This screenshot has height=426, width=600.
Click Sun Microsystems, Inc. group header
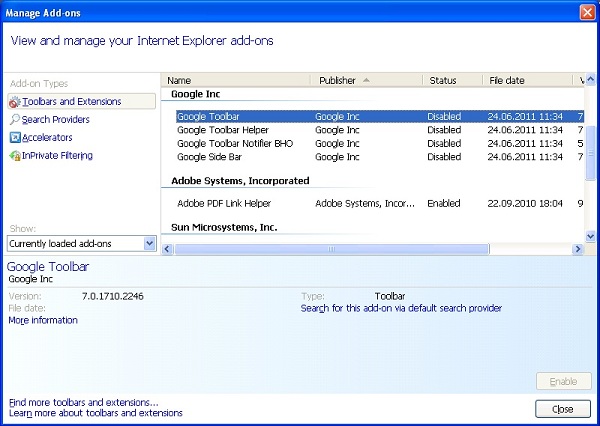224,227
